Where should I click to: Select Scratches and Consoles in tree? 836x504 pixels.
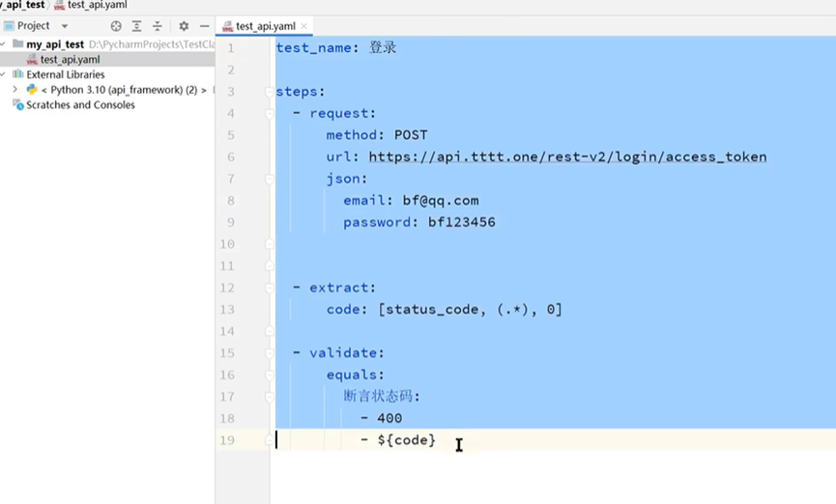80,105
